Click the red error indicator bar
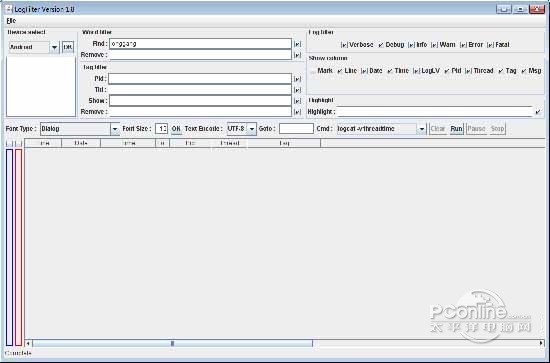Viewport: 550px width, 363px height. (19, 247)
